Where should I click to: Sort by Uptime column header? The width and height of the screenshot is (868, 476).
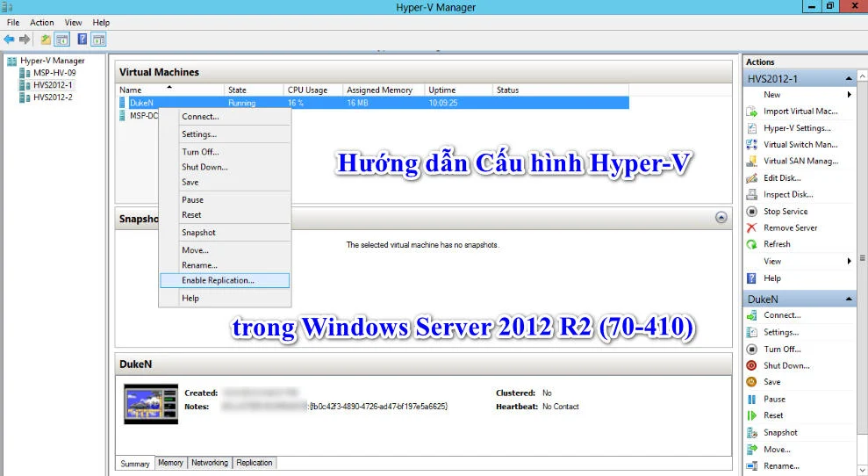click(x=458, y=90)
